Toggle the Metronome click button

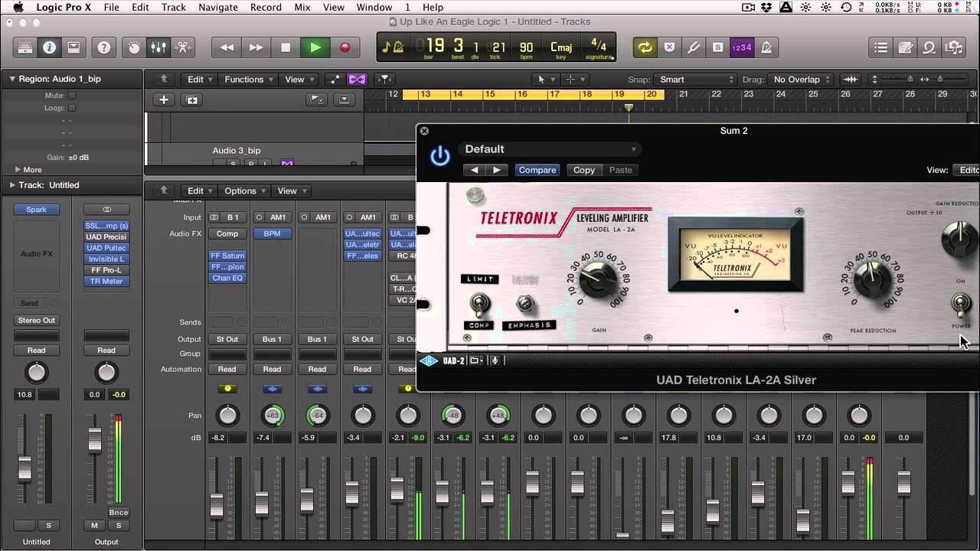[x=766, y=47]
